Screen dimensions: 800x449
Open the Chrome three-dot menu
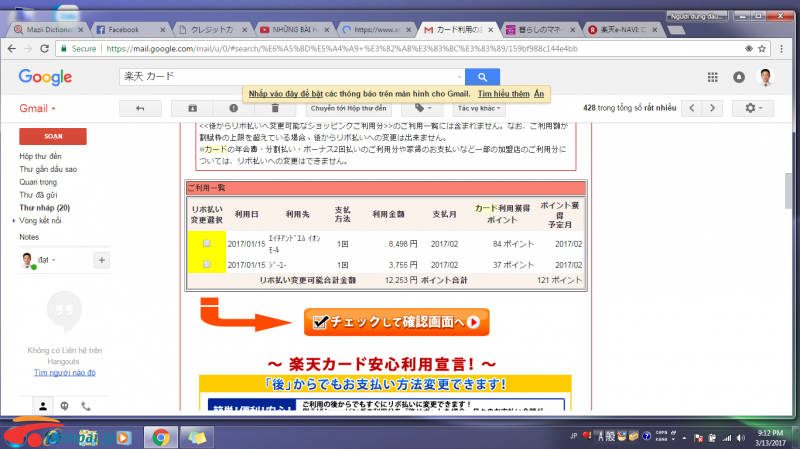[782, 49]
